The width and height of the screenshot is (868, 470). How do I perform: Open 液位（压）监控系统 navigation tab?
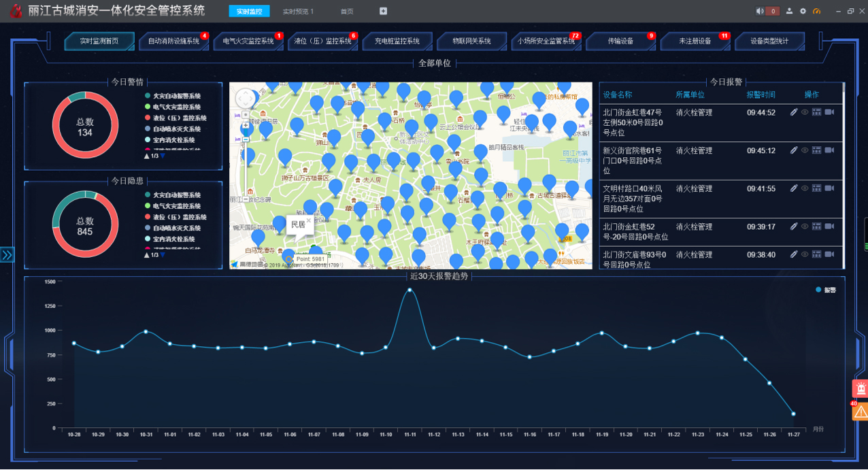coord(323,41)
